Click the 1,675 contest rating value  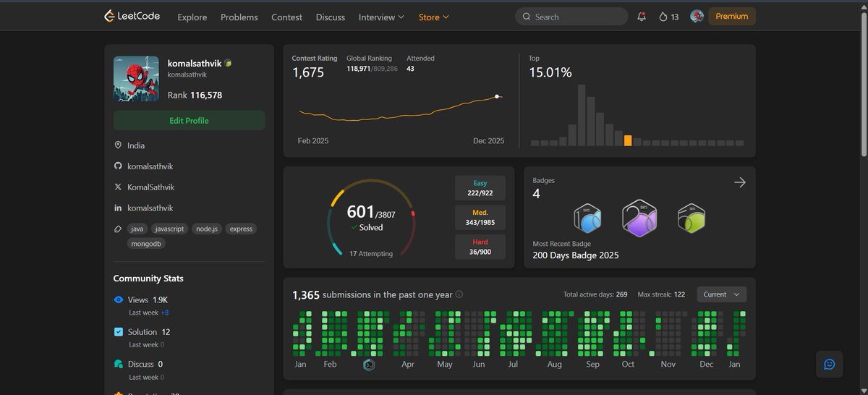click(308, 72)
